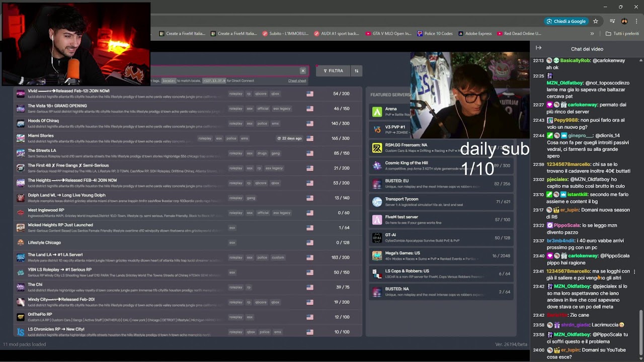
Task: Open The Chi server row
Action: coord(187,287)
